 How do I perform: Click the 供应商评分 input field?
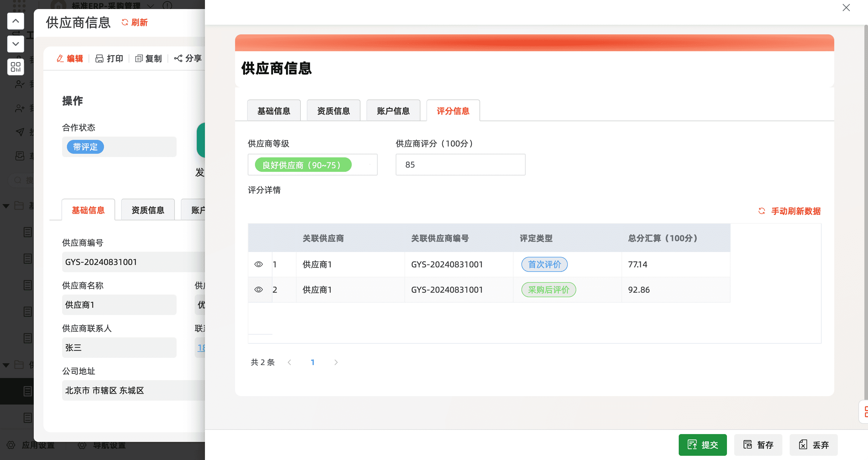460,165
